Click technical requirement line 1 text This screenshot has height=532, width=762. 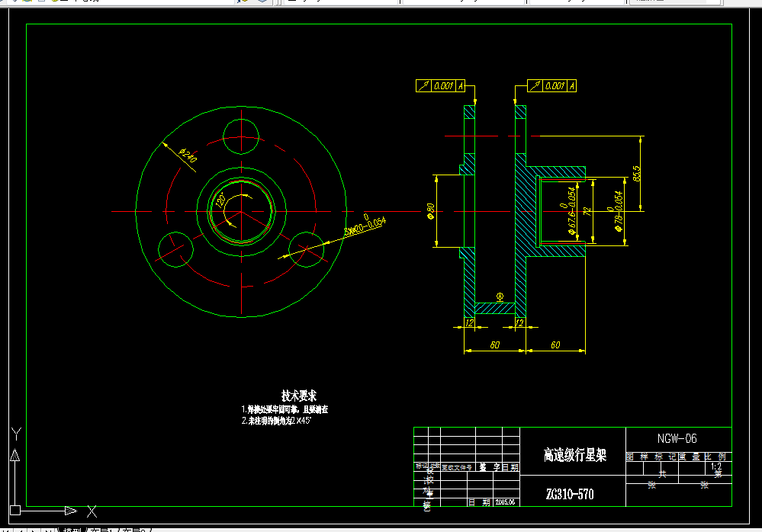pyautogui.click(x=285, y=409)
